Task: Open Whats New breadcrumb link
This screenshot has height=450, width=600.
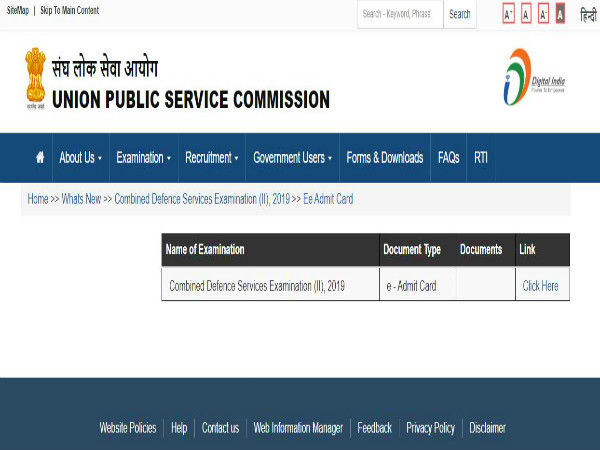Action: [81, 199]
